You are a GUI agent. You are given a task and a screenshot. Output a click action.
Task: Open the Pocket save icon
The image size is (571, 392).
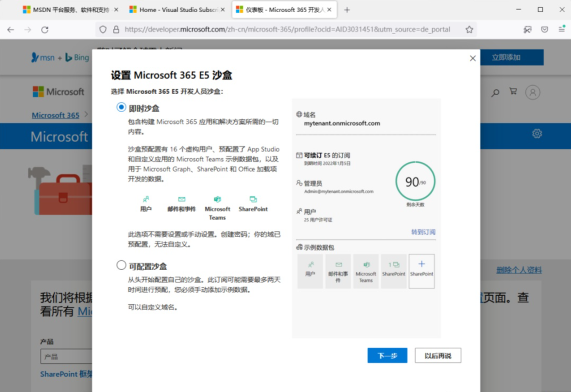click(x=544, y=29)
